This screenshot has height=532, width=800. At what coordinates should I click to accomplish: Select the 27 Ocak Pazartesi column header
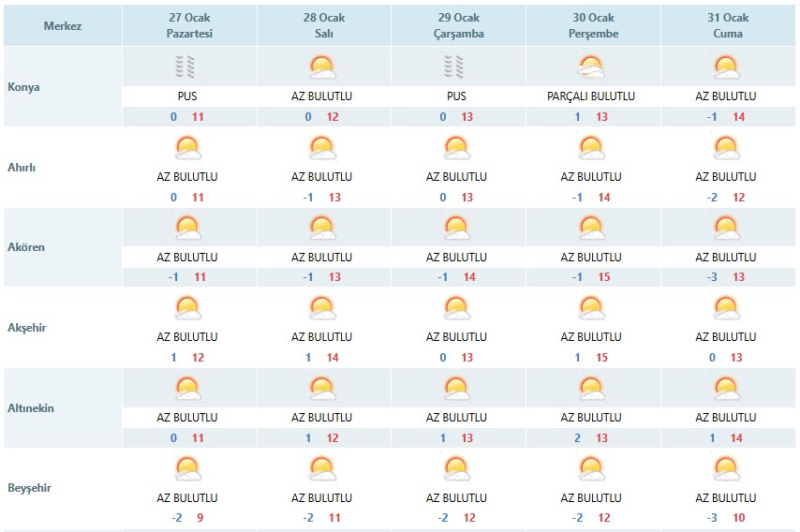[x=189, y=25]
